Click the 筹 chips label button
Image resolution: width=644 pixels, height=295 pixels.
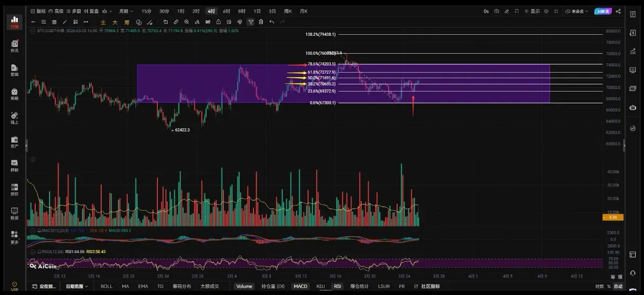click(127, 22)
